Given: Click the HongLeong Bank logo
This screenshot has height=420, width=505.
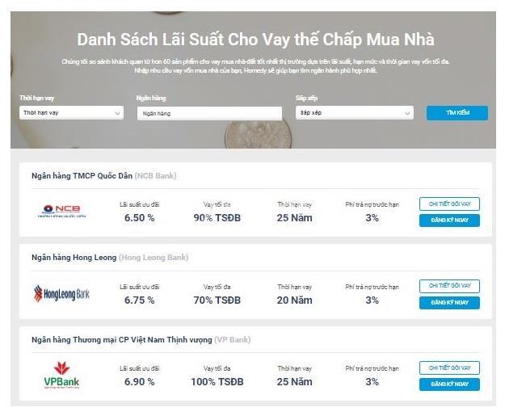Looking at the screenshot, I should (x=61, y=293).
